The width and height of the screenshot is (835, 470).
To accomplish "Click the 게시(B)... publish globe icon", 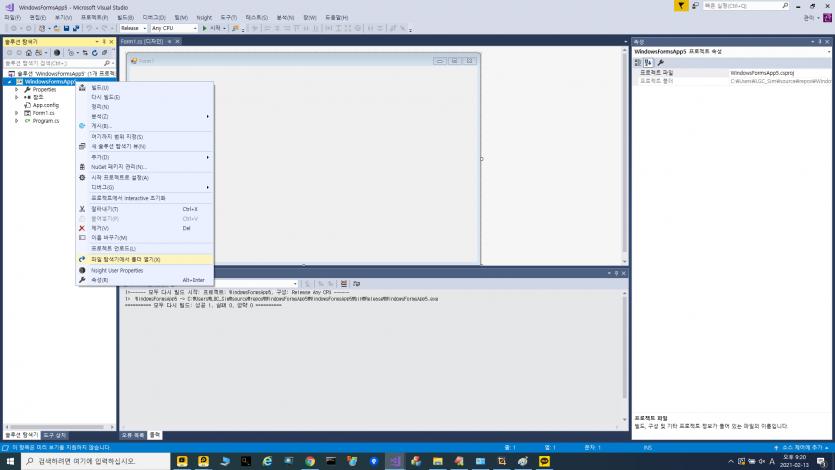I will 82,126.
